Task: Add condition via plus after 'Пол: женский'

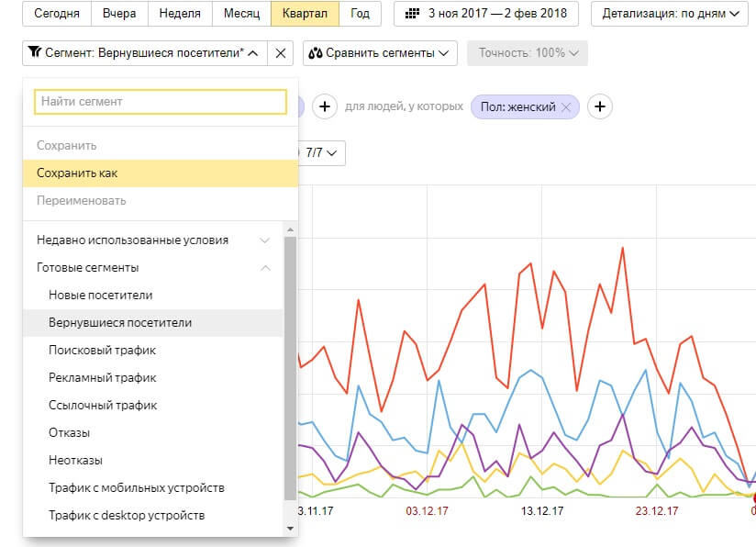Action: click(x=600, y=107)
